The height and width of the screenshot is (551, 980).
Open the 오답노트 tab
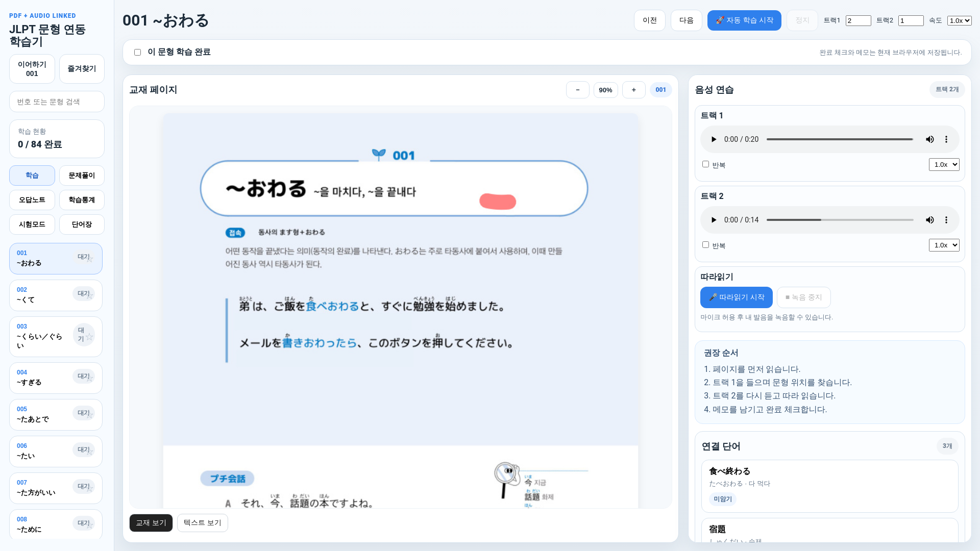32,200
